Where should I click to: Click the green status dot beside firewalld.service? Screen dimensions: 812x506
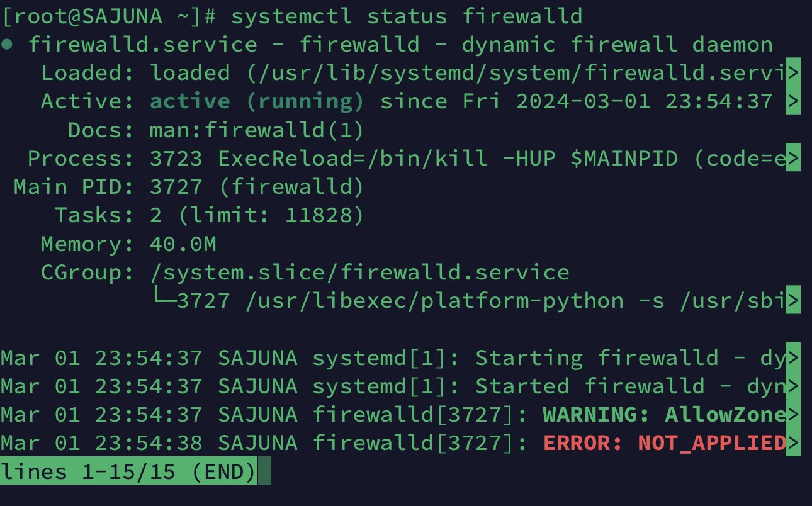point(6,45)
